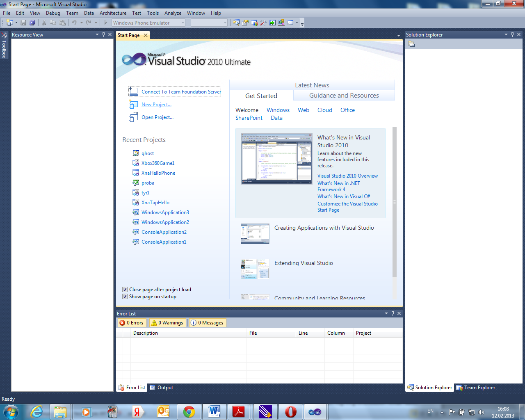Open Internet Explorer from the taskbar

coord(37,412)
